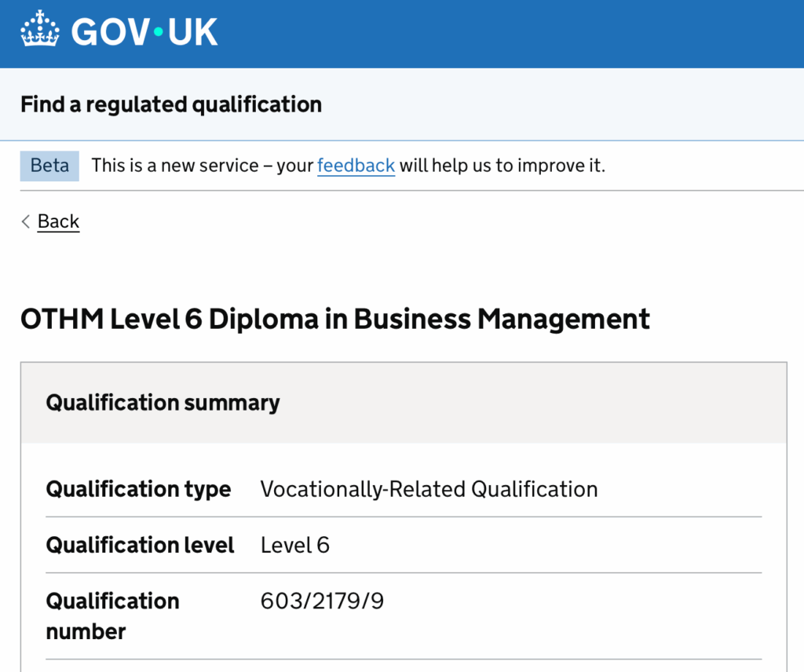The image size is (804, 672).
Task: Go back using the Back link
Action: (58, 221)
